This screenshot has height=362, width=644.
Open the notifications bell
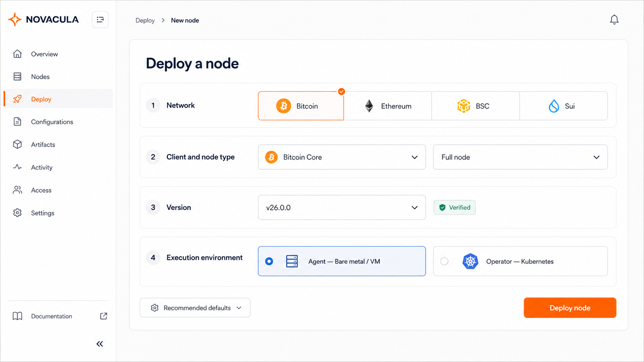click(x=614, y=20)
